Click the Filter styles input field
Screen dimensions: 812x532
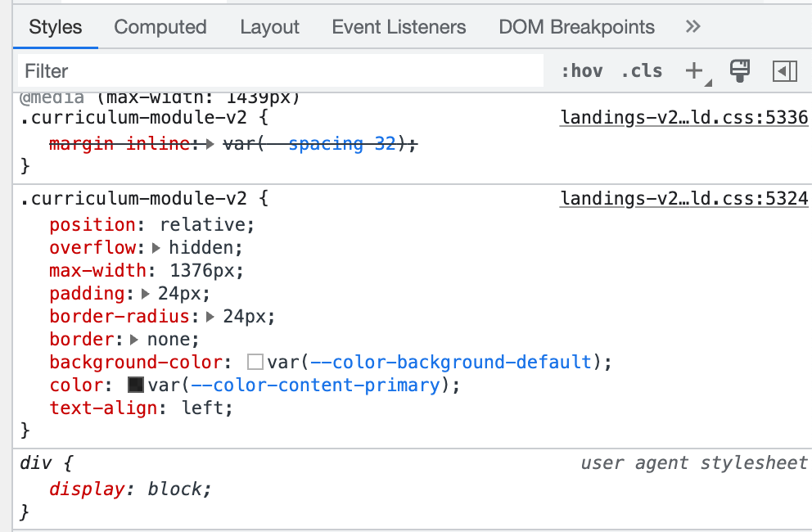pyautogui.click(x=278, y=71)
